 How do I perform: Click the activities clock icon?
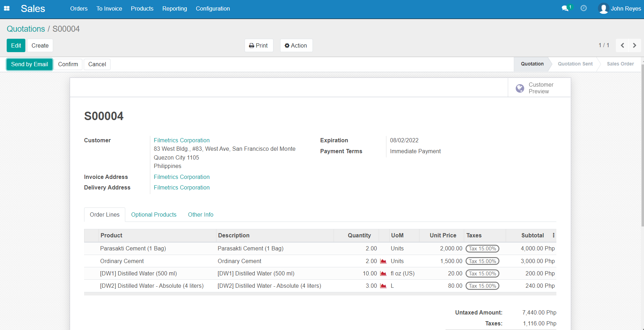(583, 8)
